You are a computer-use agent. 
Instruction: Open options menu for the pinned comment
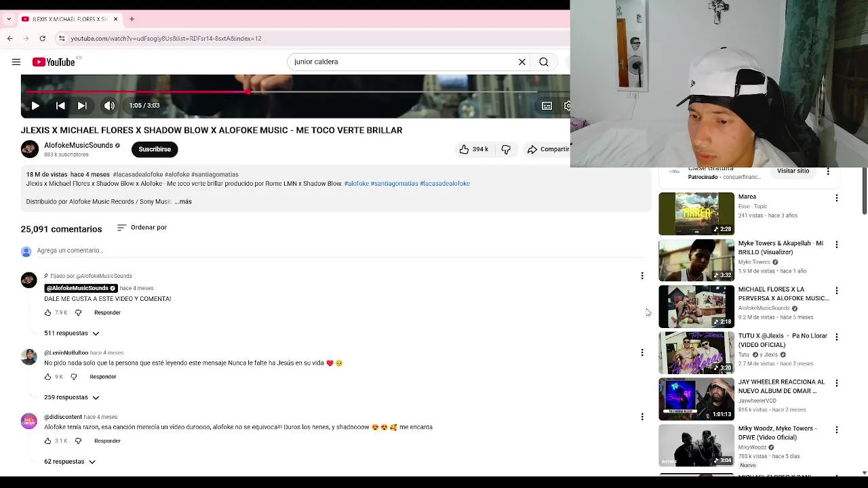tap(642, 276)
